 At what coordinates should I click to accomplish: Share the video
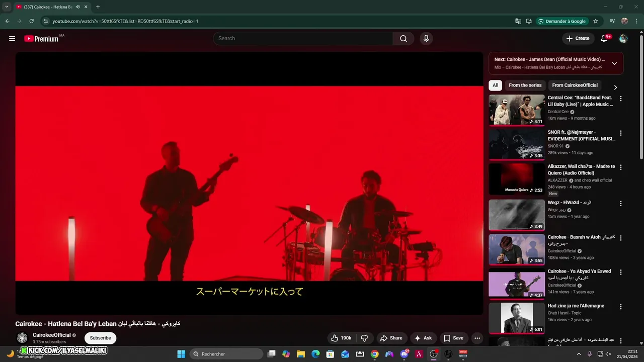click(391, 338)
